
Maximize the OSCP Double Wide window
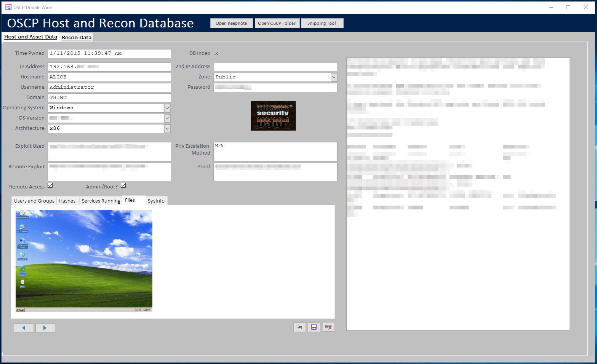tap(568, 7)
